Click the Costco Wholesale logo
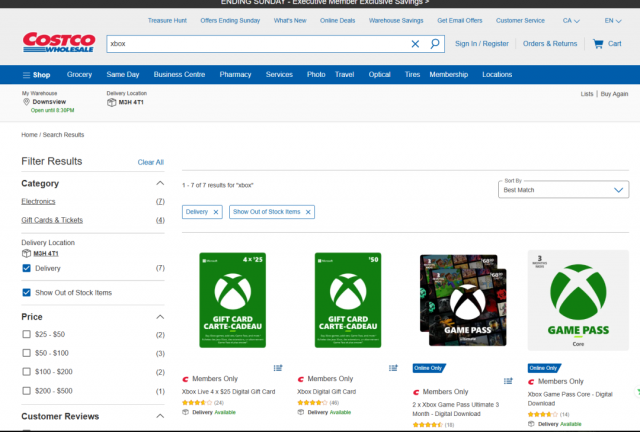The image size is (640, 432). pyautogui.click(x=59, y=44)
